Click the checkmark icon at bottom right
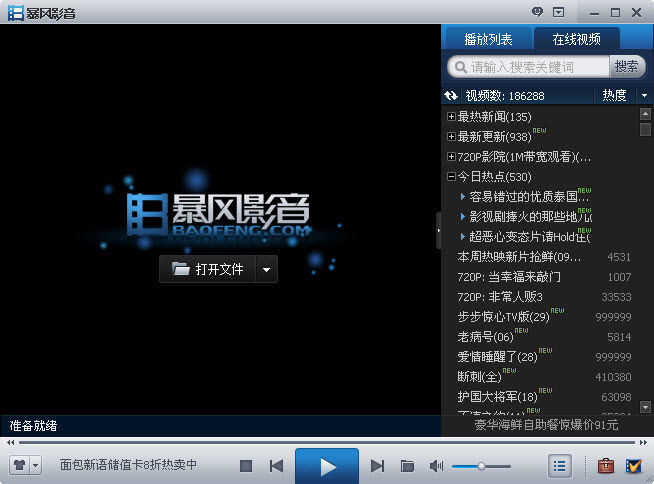 pyautogui.click(x=634, y=466)
